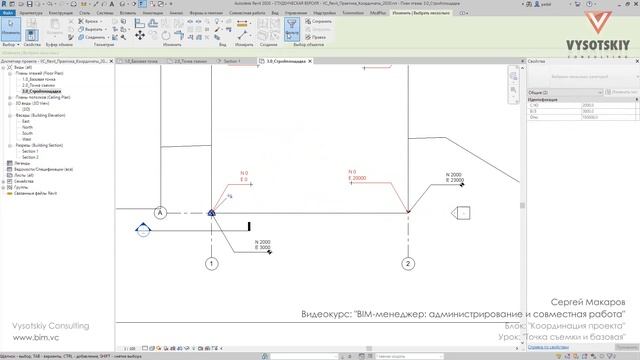Click the С/Ю value field in Properties

(x=608, y=105)
